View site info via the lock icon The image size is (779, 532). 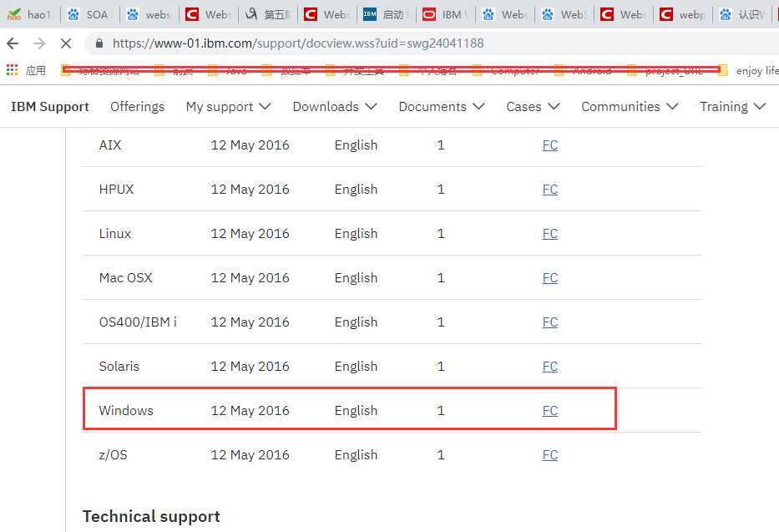pos(99,43)
